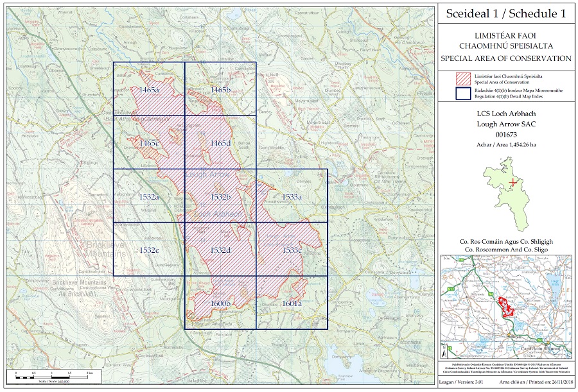Click 'Co. Roscommon And Co. Sligo' text
The image size is (578, 392).
pyautogui.click(x=506, y=250)
